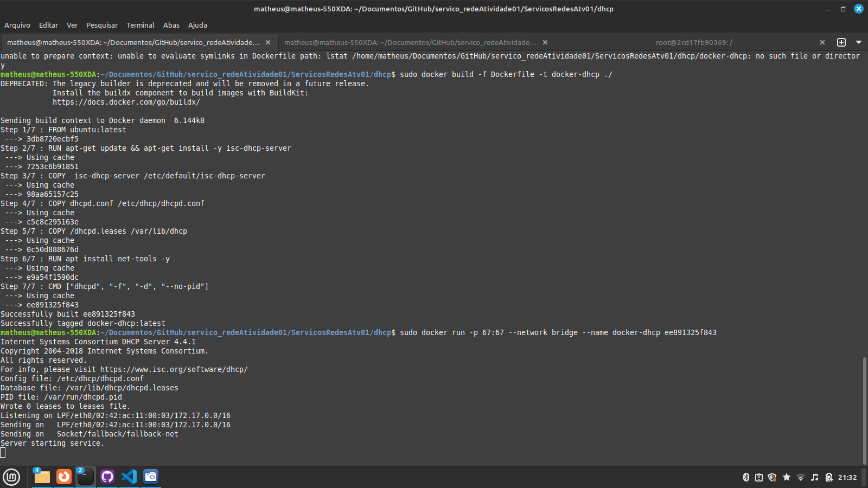
Task: Open the Linux Mint start menu
Action: click(11, 477)
